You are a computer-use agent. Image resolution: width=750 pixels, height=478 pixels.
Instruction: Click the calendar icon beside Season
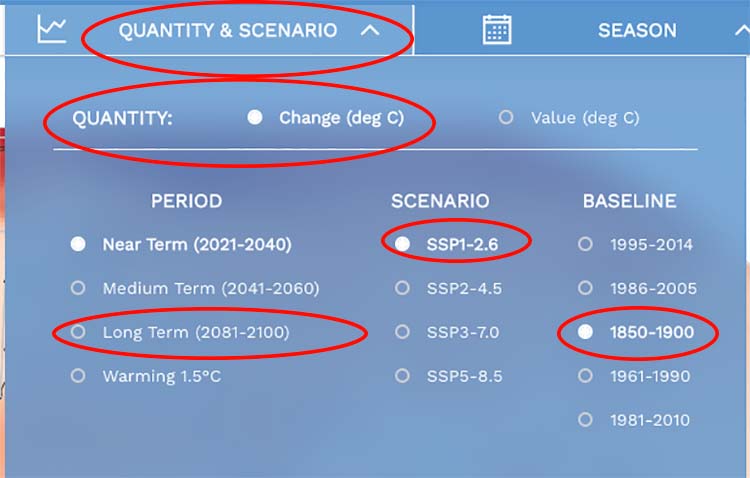(497, 30)
